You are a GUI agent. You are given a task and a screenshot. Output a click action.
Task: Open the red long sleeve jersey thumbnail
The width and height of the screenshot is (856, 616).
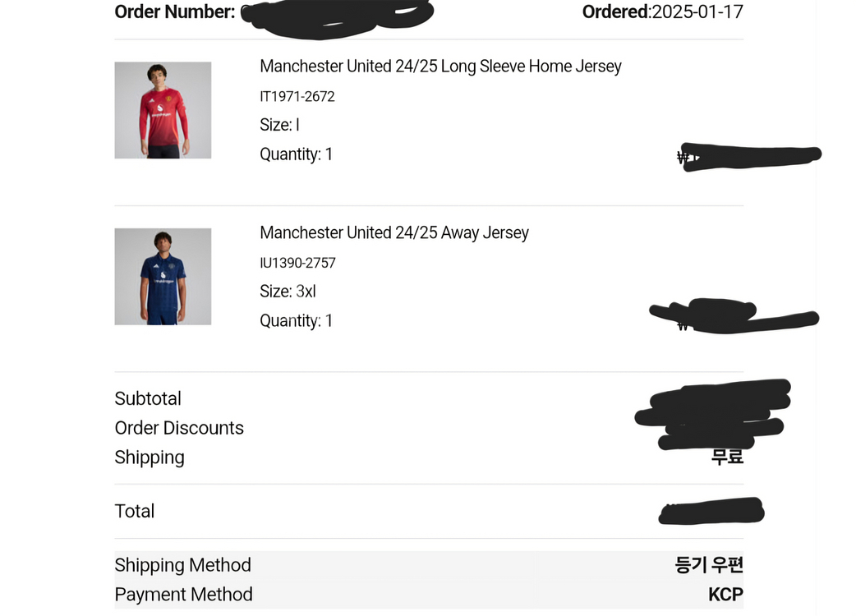(x=163, y=110)
